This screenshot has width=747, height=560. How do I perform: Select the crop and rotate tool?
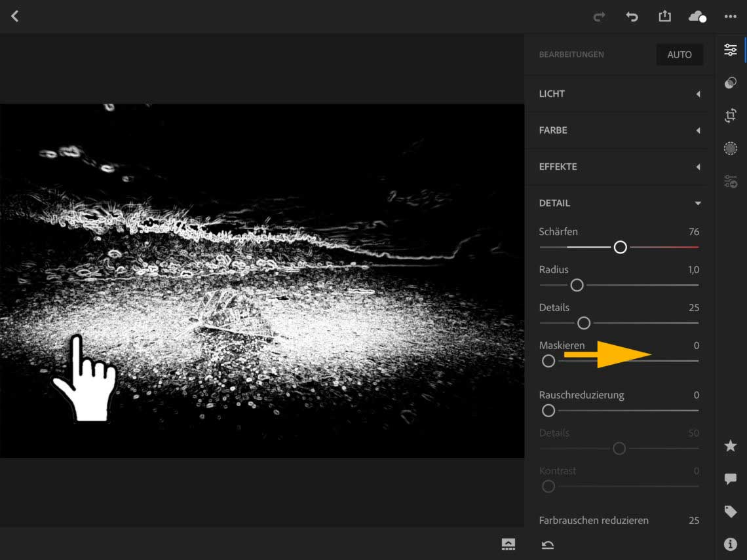tap(731, 115)
